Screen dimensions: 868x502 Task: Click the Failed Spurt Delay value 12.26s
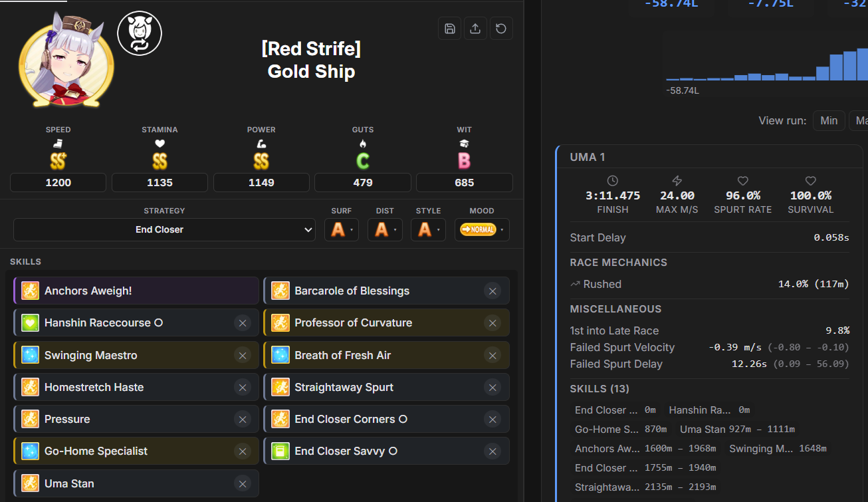[750, 364]
